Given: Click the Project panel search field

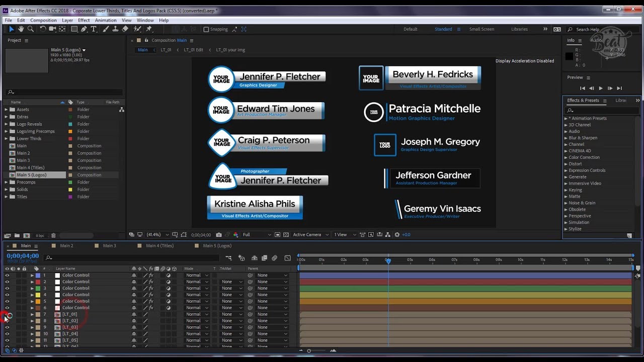Looking at the screenshot, I should (65, 93).
